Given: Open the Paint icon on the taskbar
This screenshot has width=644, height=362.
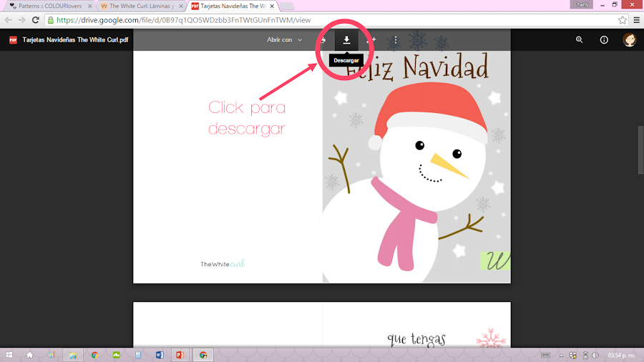Looking at the screenshot, I should click(x=51, y=355).
